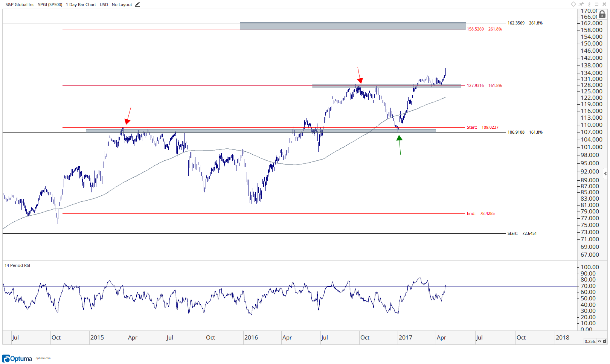Close the chart panel with the X icon
The height and width of the screenshot is (364, 610).
click(604, 4)
